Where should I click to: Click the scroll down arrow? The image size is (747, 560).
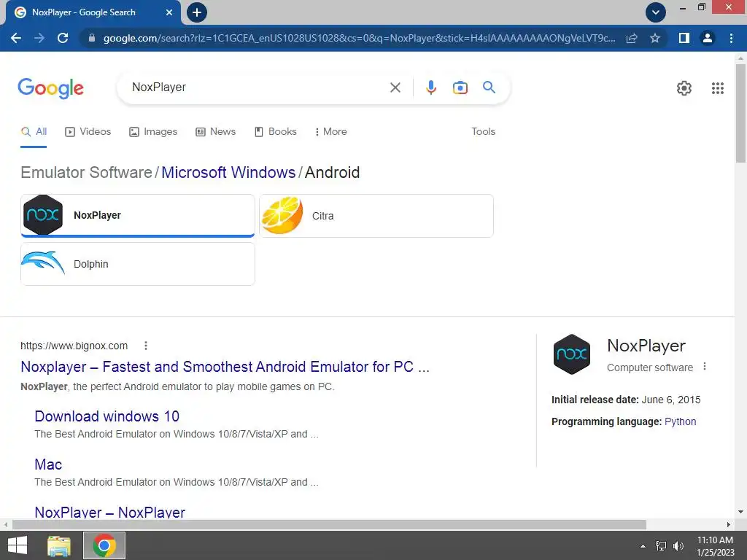(740, 512)
